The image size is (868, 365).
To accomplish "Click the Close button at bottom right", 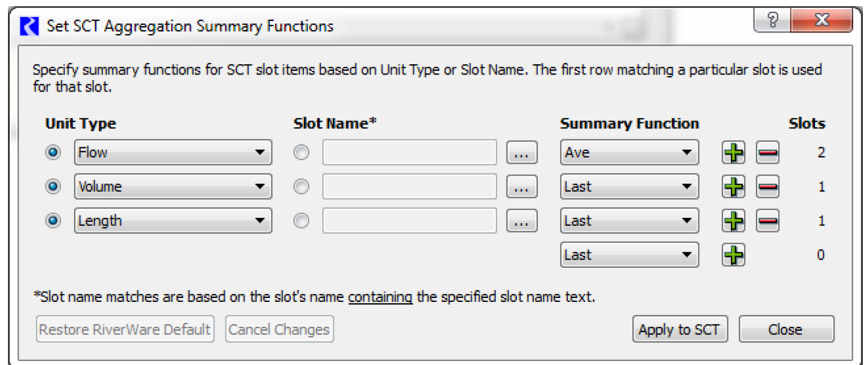I will click(786, 330).
